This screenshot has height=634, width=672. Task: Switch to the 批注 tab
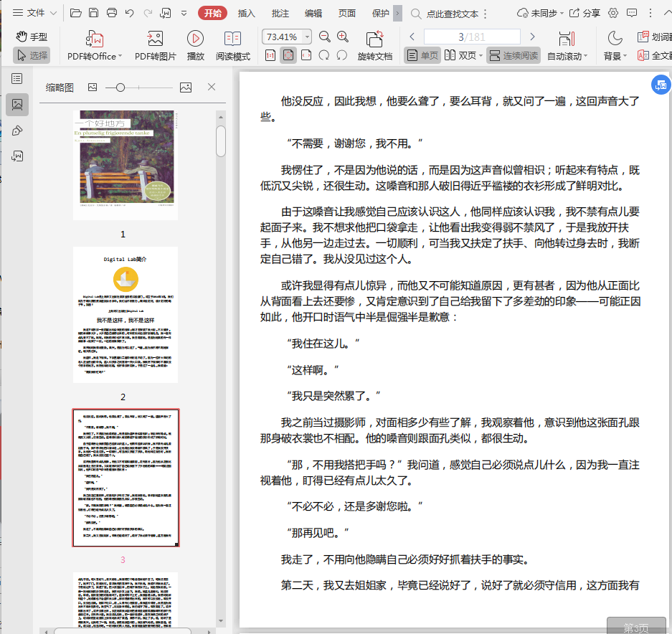coord(280,13)
